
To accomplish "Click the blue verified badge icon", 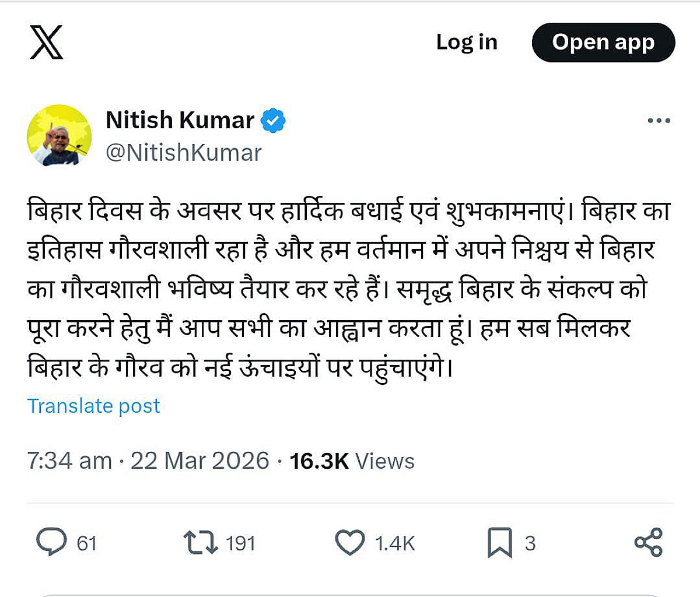I will [x=272, y=121].
